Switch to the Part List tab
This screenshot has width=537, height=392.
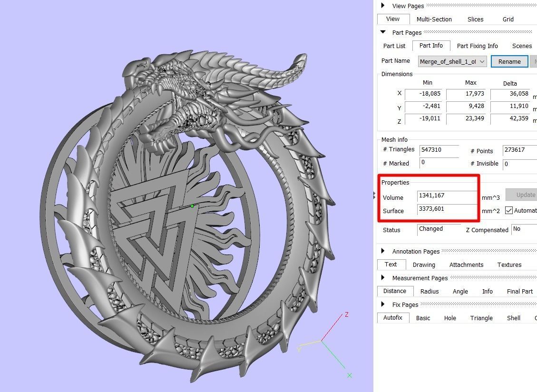point(394,46)
